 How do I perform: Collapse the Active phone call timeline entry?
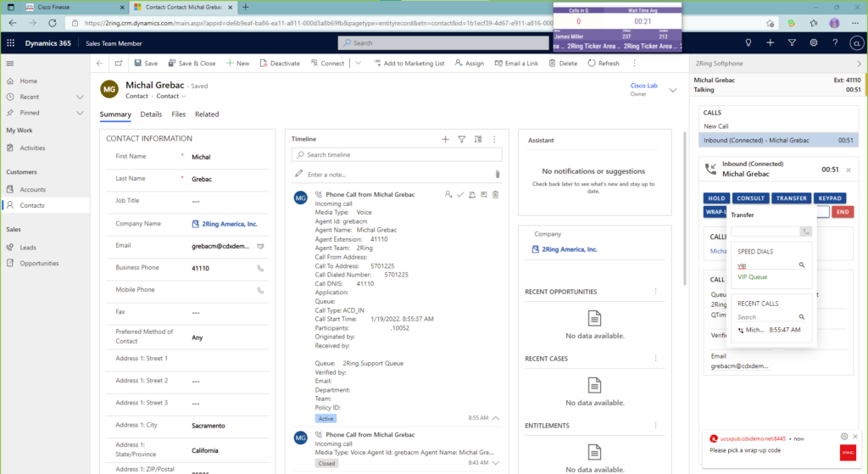pos(496,419)
